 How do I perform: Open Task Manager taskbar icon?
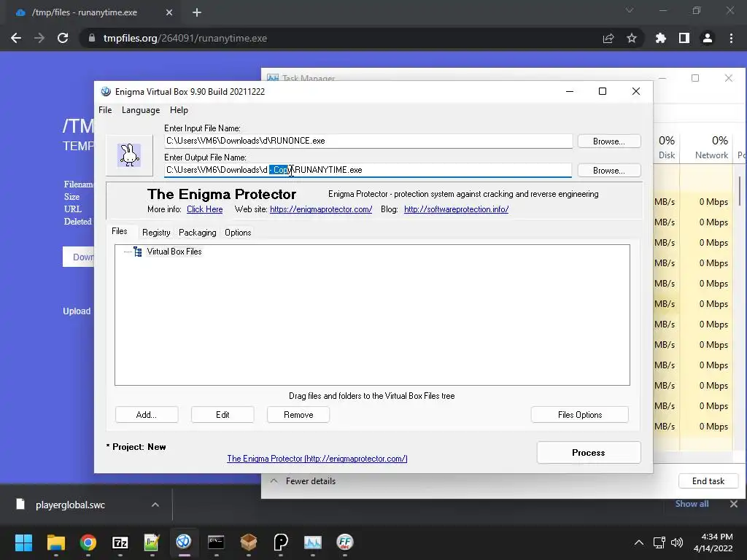click(312, 542)
